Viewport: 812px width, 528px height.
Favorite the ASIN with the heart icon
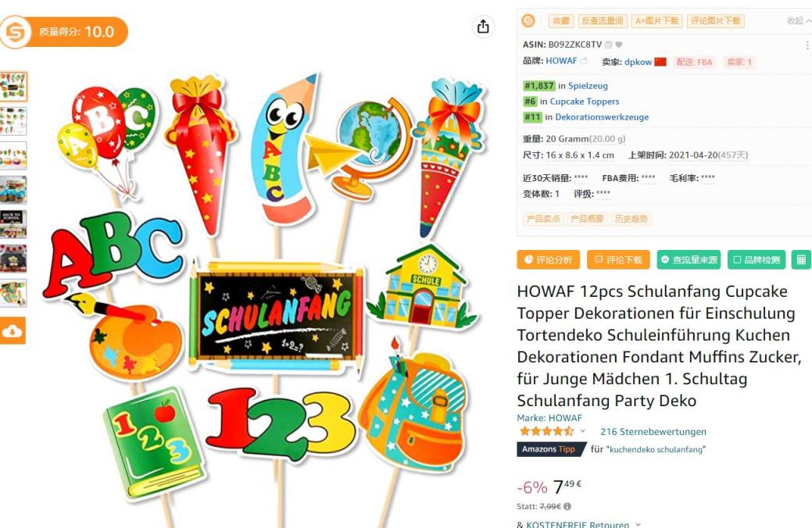[x=619, y=45]
